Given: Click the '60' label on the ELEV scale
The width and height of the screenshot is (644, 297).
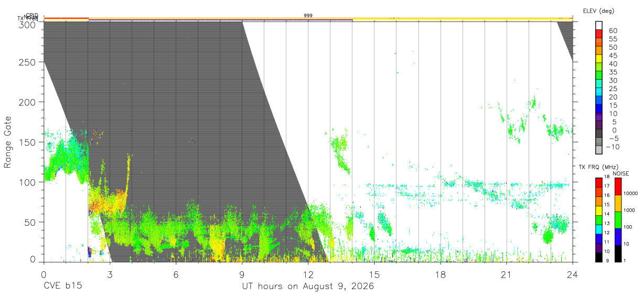Looking at the screenshot, I should 612,30.
